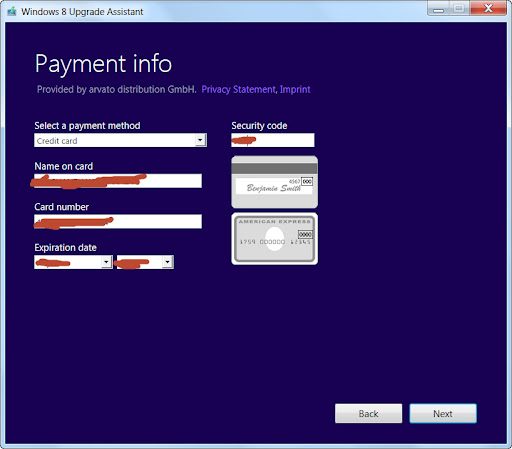Click the Windows 8 Upgrade Assistant title icon
The image size is (512, 449).
(x=12, y=12)
